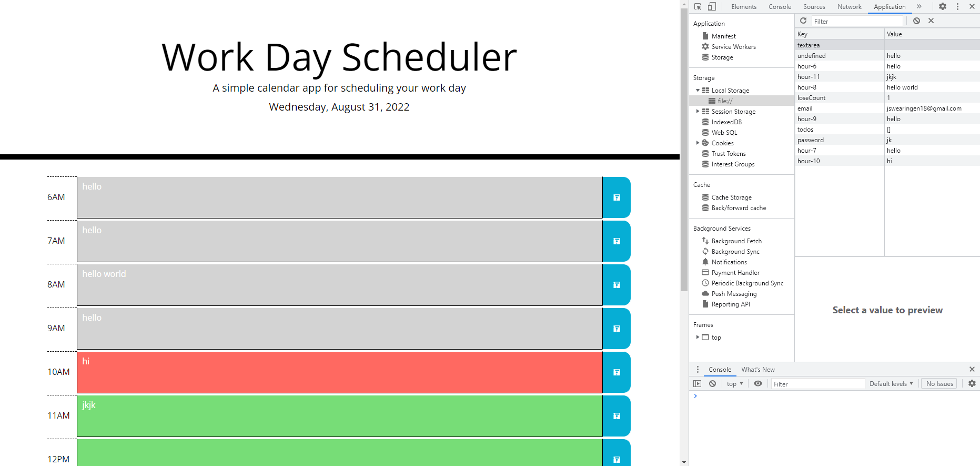Click the No Issues button
980x466 pixels.
pos(939,383)
